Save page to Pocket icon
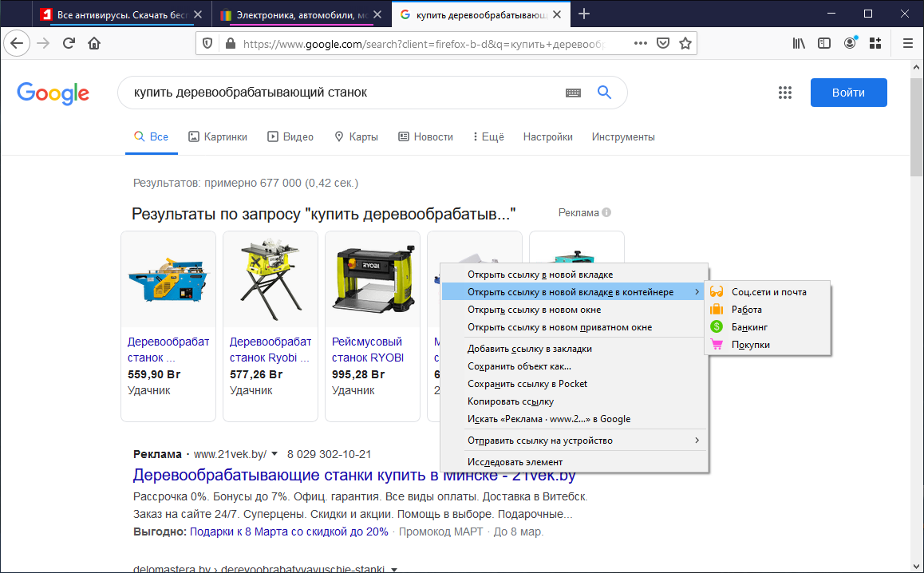This screenshot has height=573, width=924. coord(663,43)
